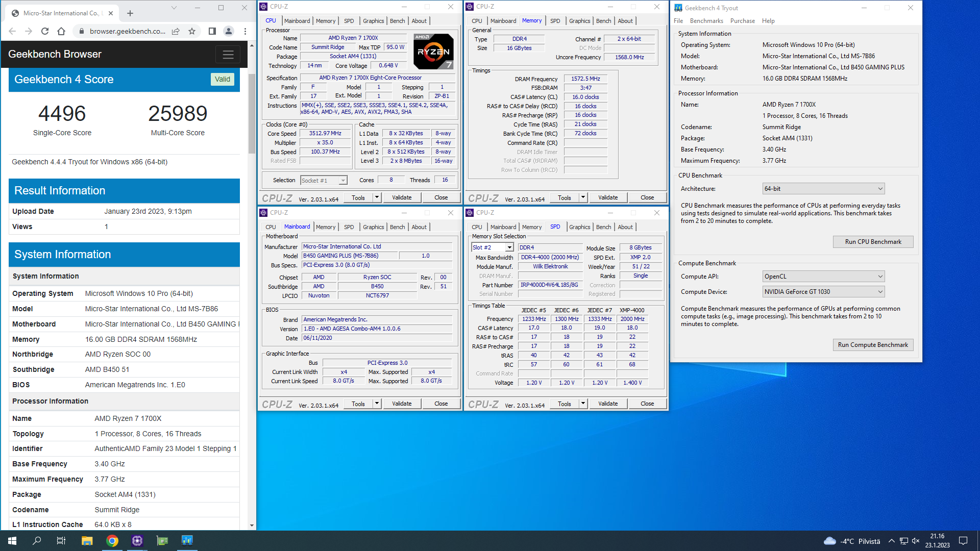Viewport: 980px width, 551px height.
Task: Open Benchmarks menu in Geekbench 4
Action: [x=706, y=21]
